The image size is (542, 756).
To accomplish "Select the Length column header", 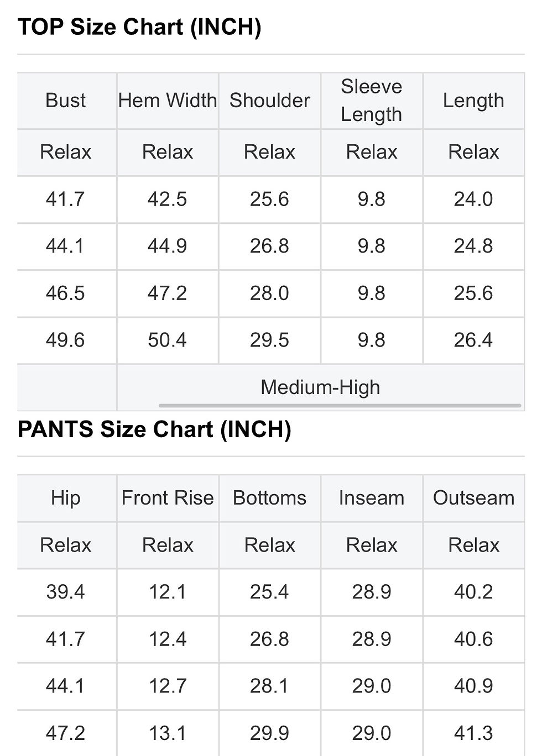I will [473, 101].
